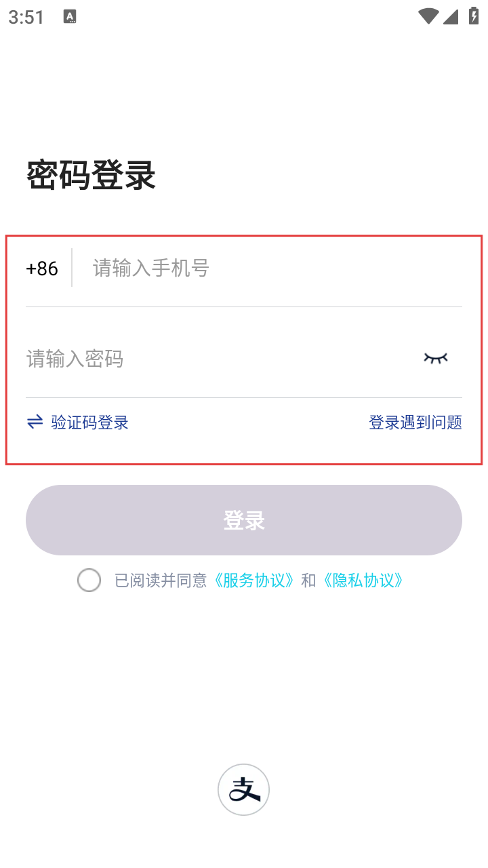Show password with the eye icon

[436, 358]
